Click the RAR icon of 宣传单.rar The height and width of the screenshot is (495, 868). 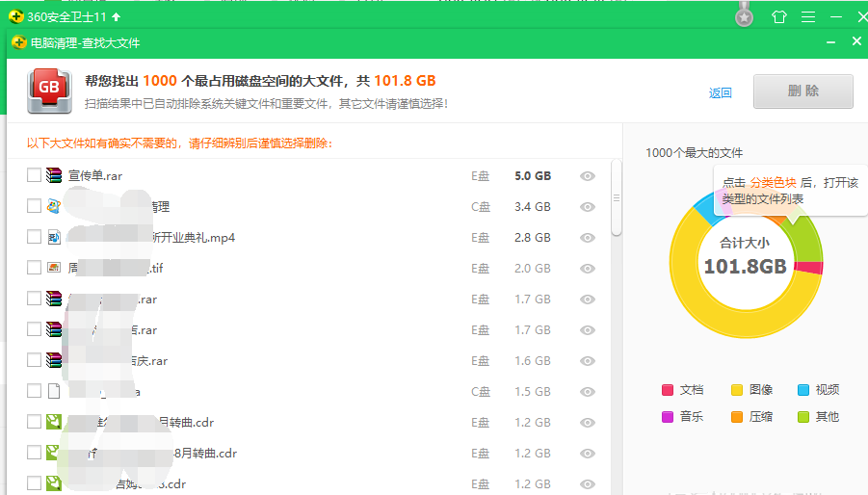54,175
